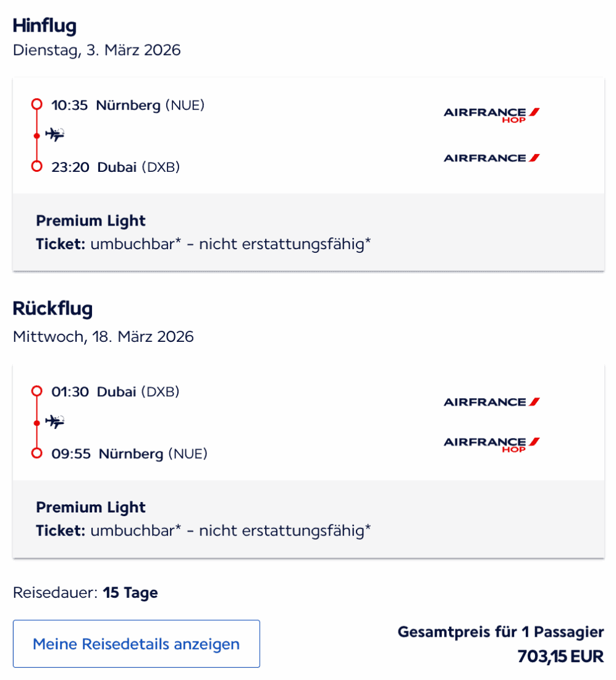The height and width of the screenshot is (680, 616).
Task: Click the return flight airplane icon
Action: click(55, 422)
